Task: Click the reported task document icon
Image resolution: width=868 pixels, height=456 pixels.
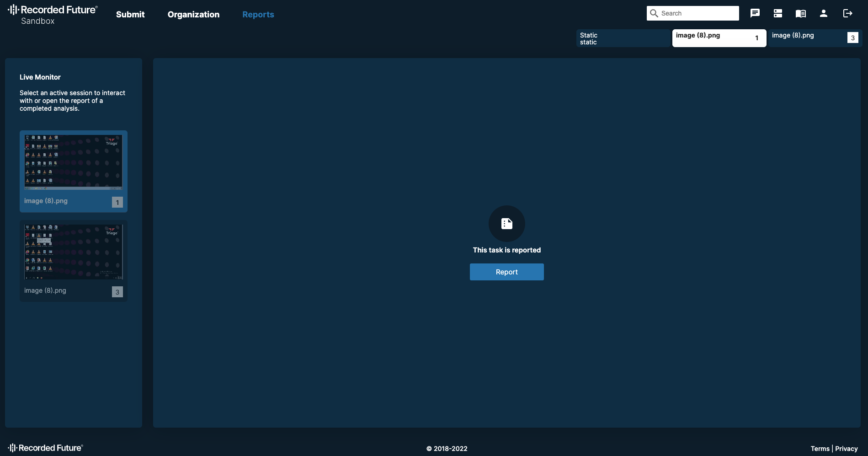Action: point(506,224)
